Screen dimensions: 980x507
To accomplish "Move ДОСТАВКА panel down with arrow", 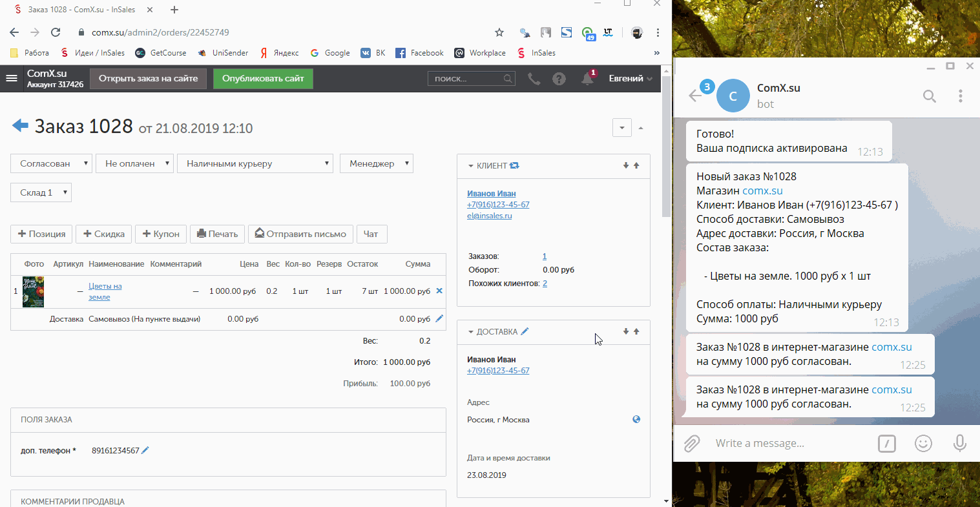I will [x=625, y=331].
